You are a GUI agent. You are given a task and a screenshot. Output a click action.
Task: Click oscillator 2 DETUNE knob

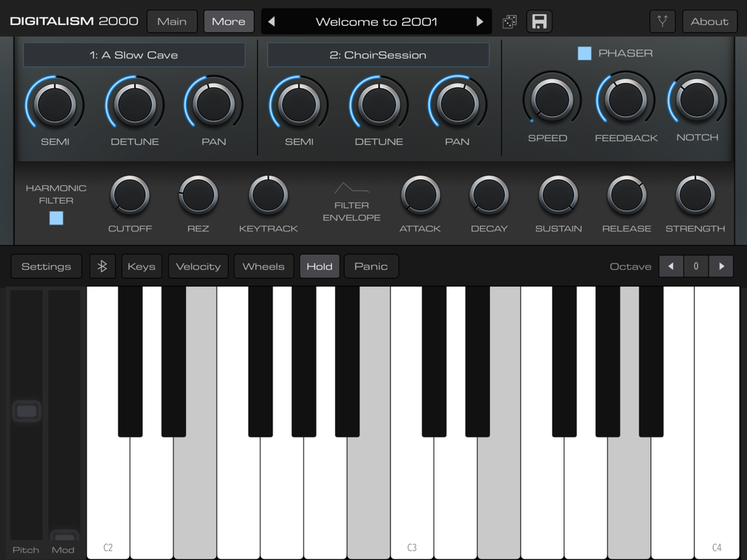click(x=379, y=103)
